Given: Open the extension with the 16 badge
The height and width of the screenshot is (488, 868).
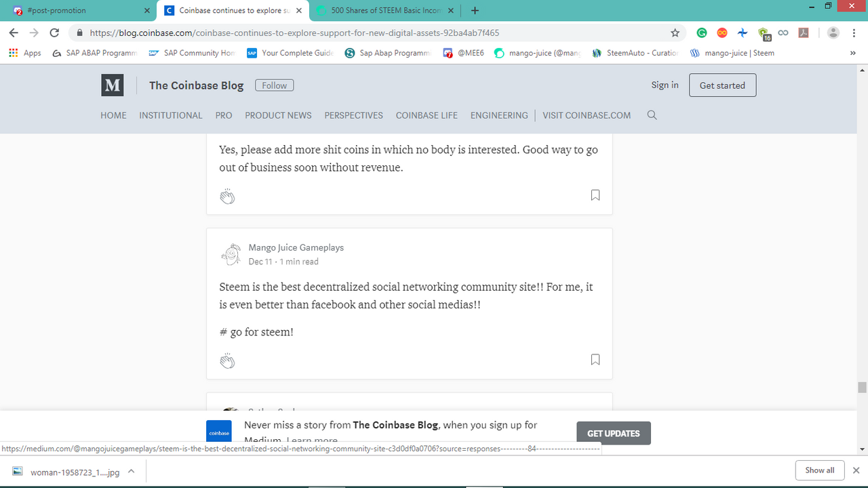Looking at the screenshot, I should click(764, 34).
